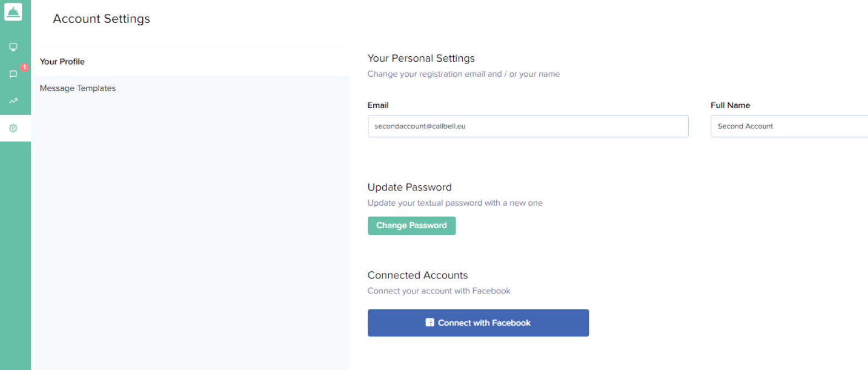Click the Update Password heading
This screenshot has height=370, width=868.
409,187
